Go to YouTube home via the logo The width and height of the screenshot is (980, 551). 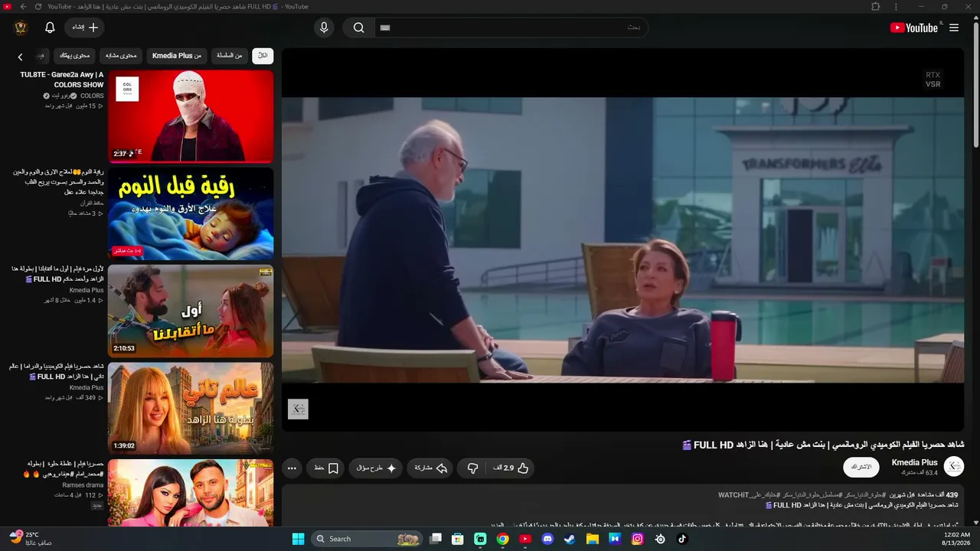(x=913, y=28)
